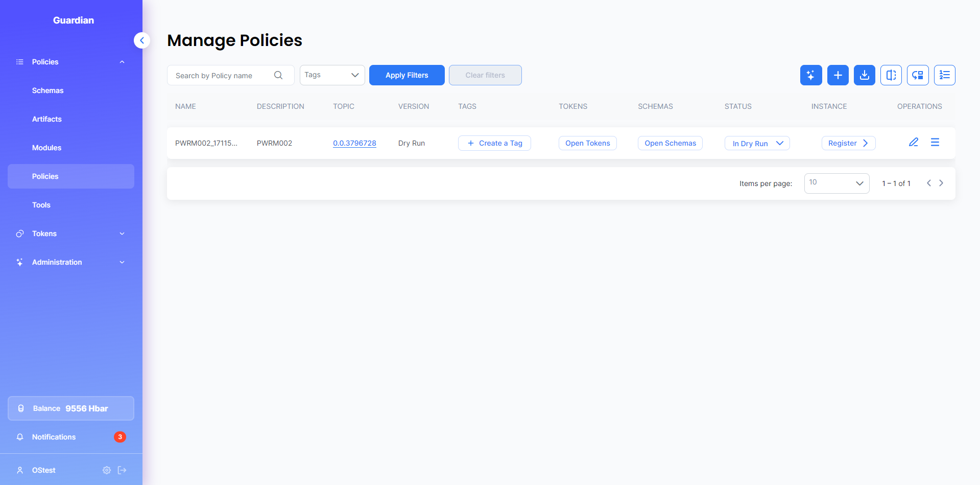Viewport: 980px width, 485px height.
Task: Open Artifacts from the sidebar menu
Action: [47, 119]
